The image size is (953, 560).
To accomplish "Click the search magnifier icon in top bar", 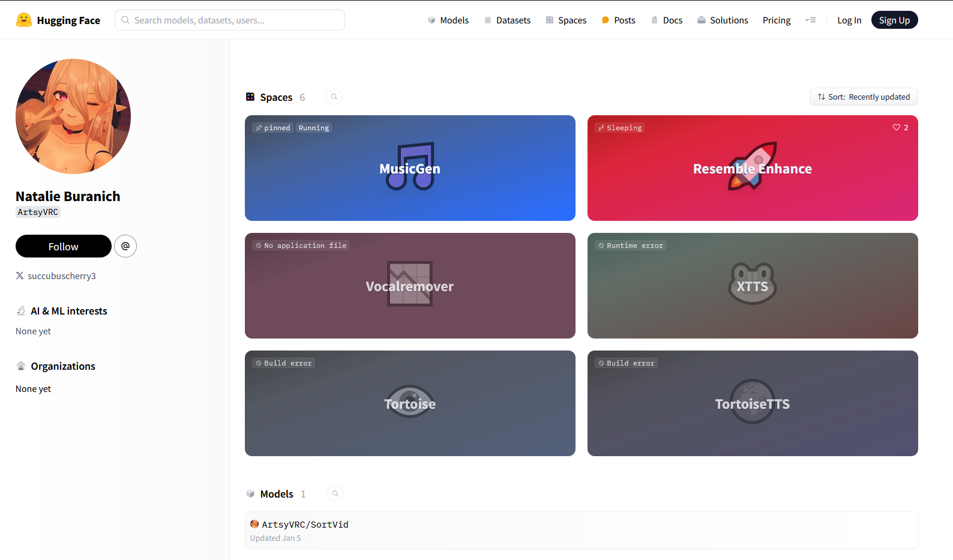I will coord(125,20).
